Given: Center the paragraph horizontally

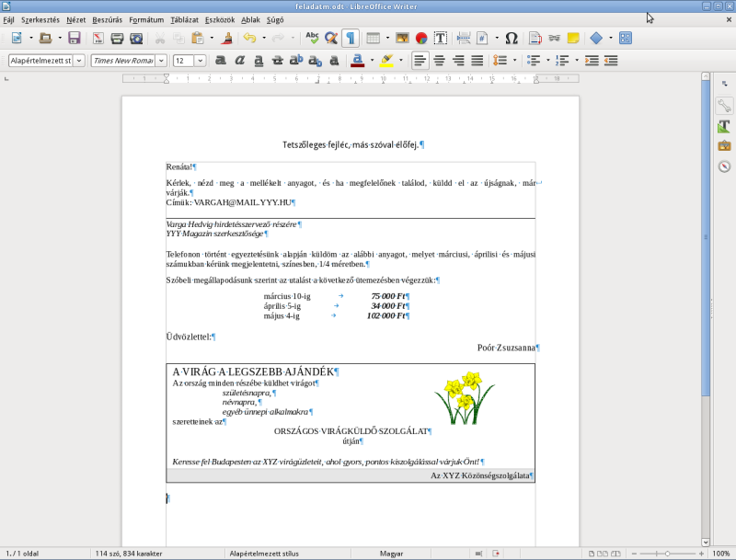Looking at the screenshot, I should click(440, 61).
